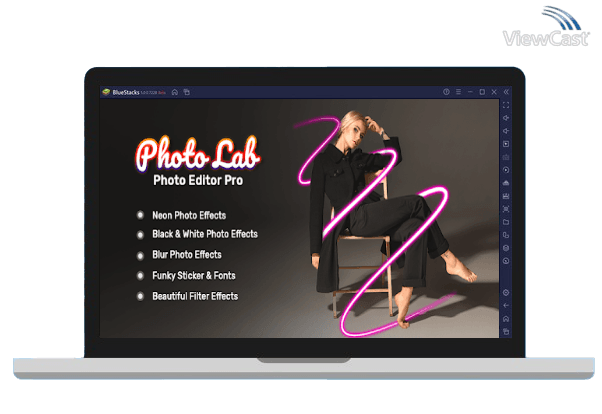Click the install APK icon in sidebar
Image resolution: width=602 pixels, height=414 pixels.
pos(506,183)
